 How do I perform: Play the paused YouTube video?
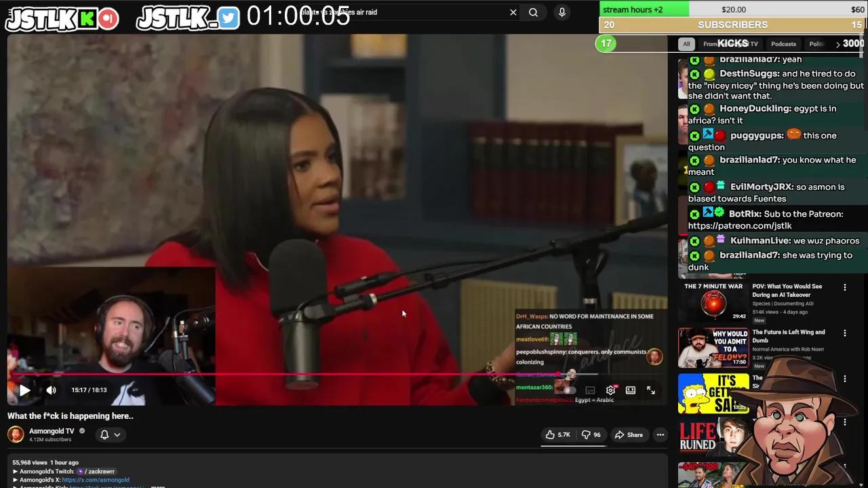pyautogui.click(x=24, y=390)
